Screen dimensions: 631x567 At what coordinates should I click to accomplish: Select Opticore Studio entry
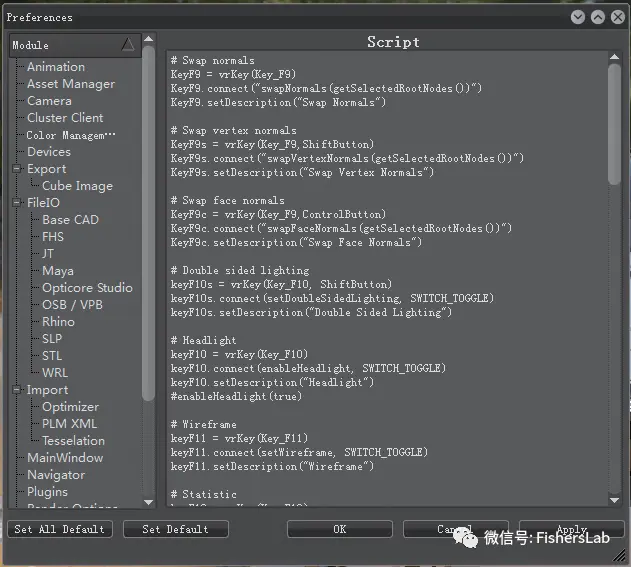87,288
